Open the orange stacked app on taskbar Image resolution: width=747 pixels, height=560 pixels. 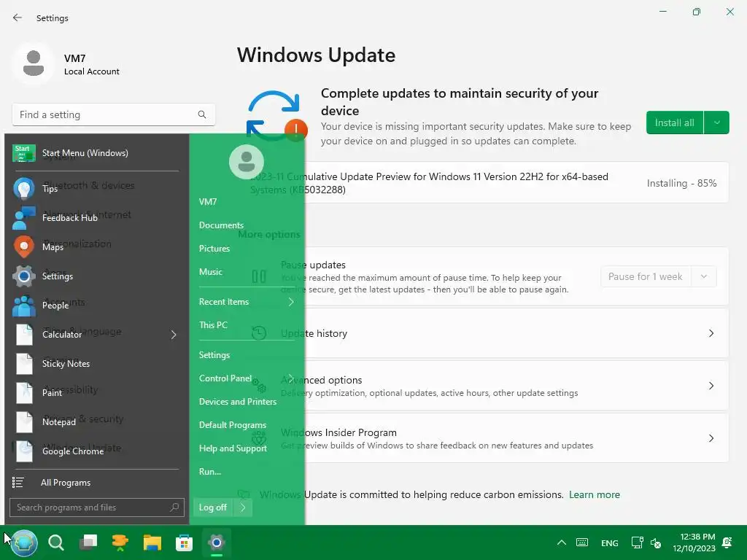(x=120, y=542)
